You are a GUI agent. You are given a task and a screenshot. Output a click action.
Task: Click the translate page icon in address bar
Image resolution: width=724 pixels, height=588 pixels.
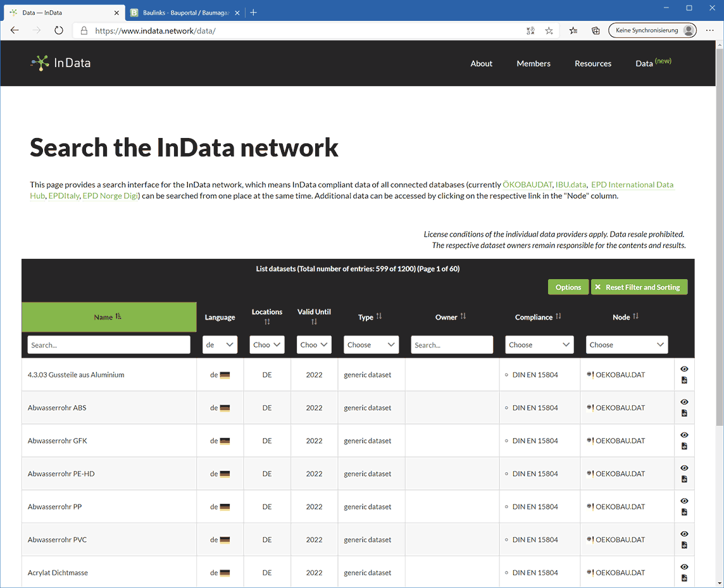(530, 30)
